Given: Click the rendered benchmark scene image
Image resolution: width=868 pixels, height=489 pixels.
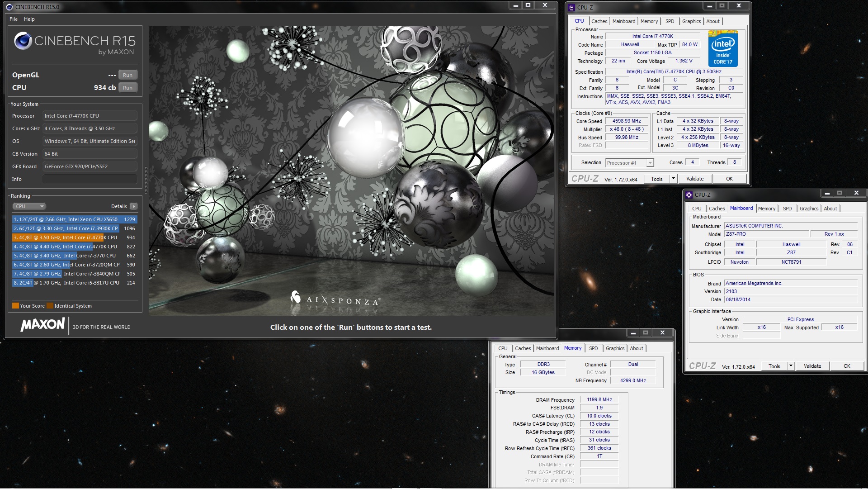Looking at the screenshot, I should coord(351,171).
